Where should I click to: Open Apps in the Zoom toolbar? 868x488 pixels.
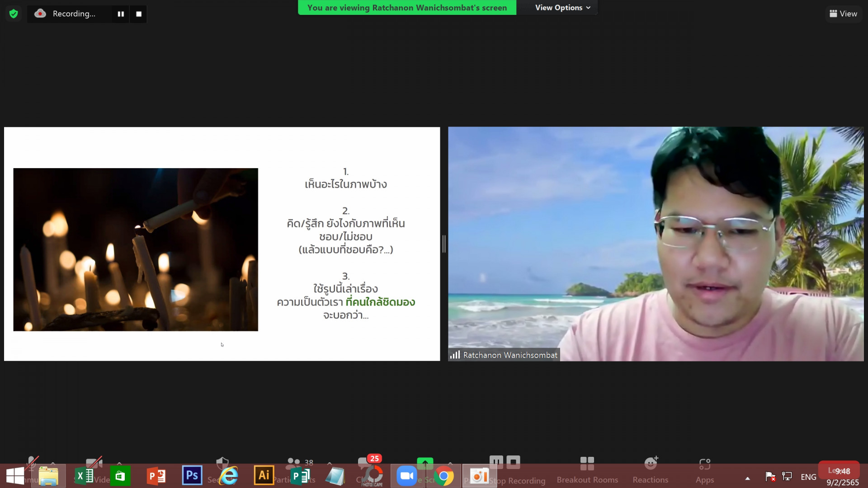tap(705, 470)
